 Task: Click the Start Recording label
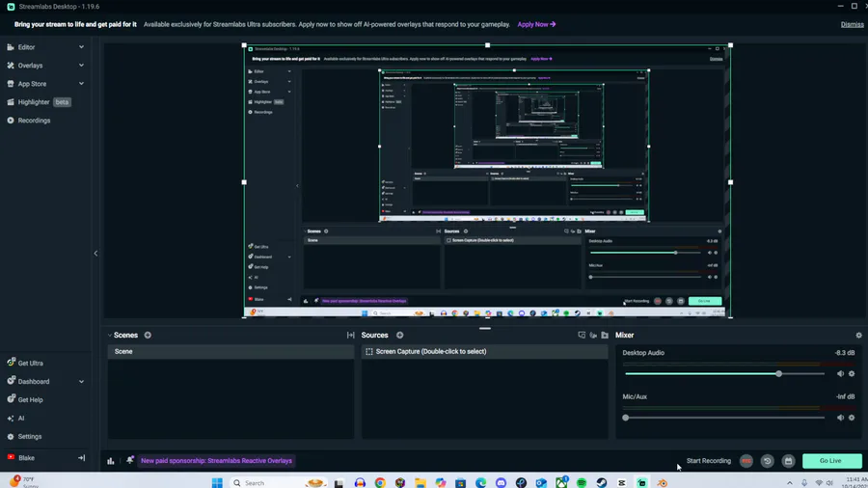[x=709, y=460]
